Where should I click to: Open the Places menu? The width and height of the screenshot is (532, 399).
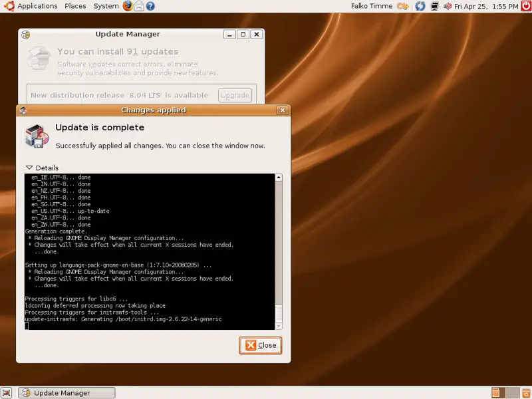coord(75,6)
